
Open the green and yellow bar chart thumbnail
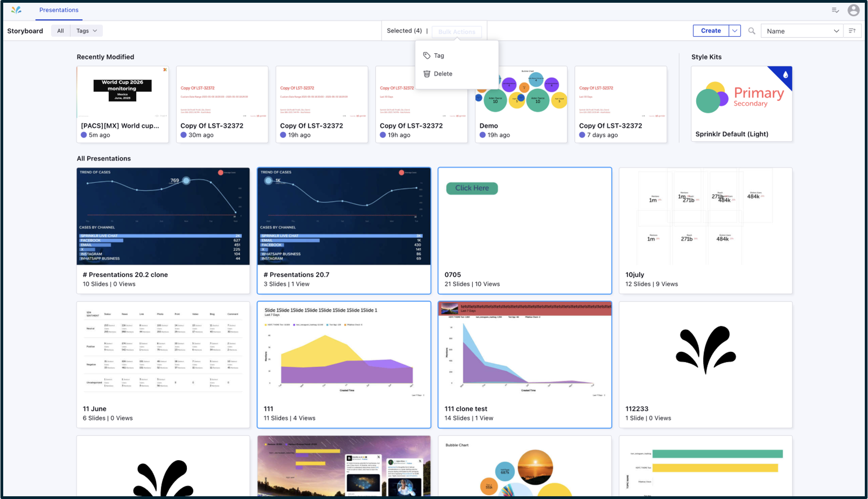pyautogui.click(x=705, y=466)
